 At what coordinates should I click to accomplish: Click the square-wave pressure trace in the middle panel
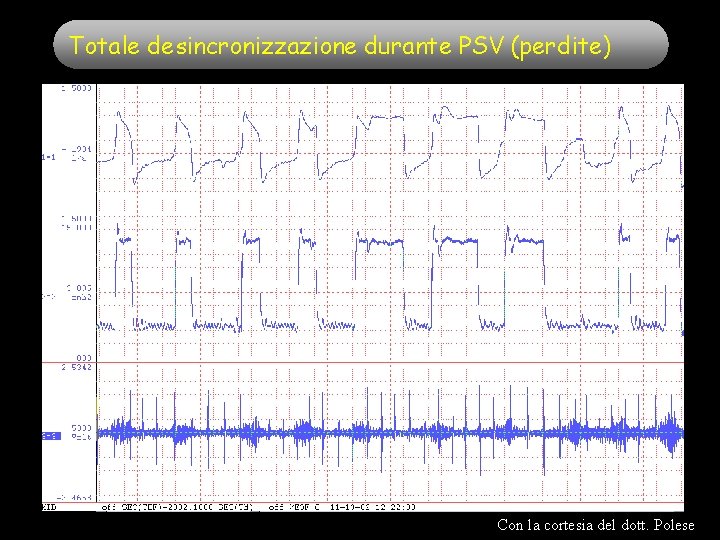click(x=390, y=278)
